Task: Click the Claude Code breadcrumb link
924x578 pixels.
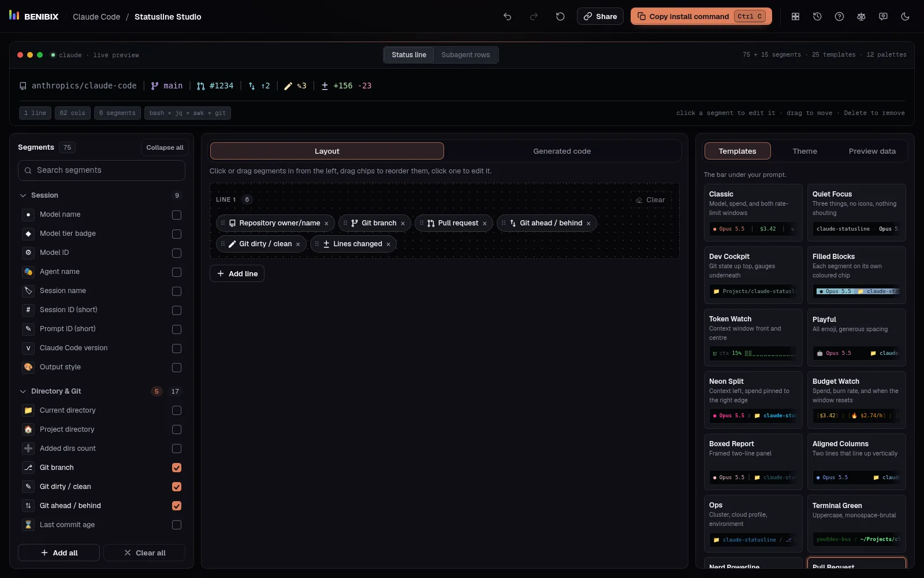Action: pyautogui.click(x=96, y=17)
